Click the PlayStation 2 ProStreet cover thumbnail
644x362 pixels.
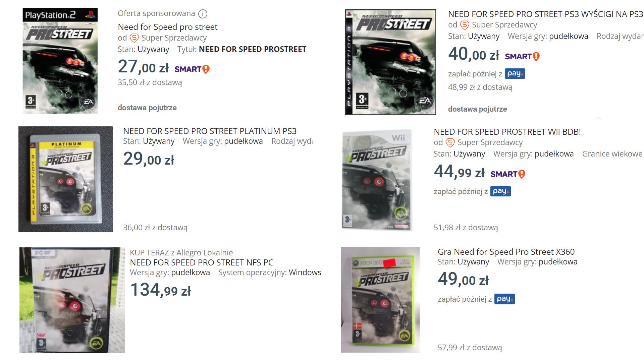(x=60, y=61)
